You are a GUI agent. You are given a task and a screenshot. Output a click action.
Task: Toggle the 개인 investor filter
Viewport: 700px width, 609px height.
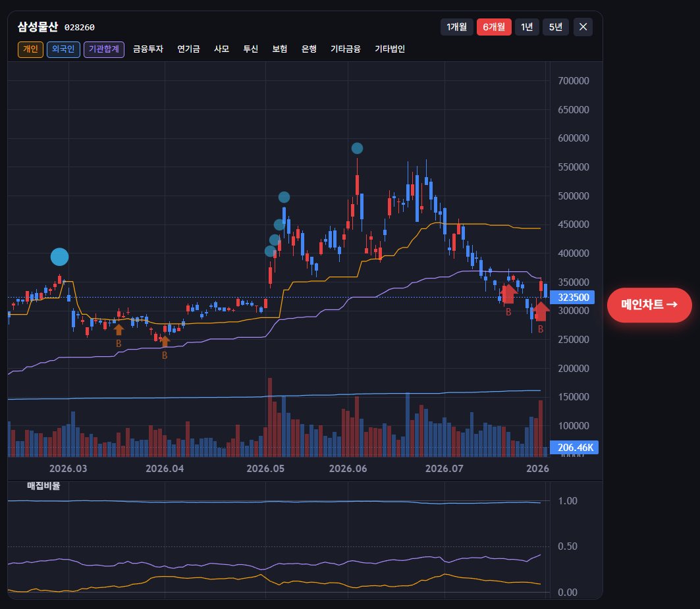tap(30, 49)
